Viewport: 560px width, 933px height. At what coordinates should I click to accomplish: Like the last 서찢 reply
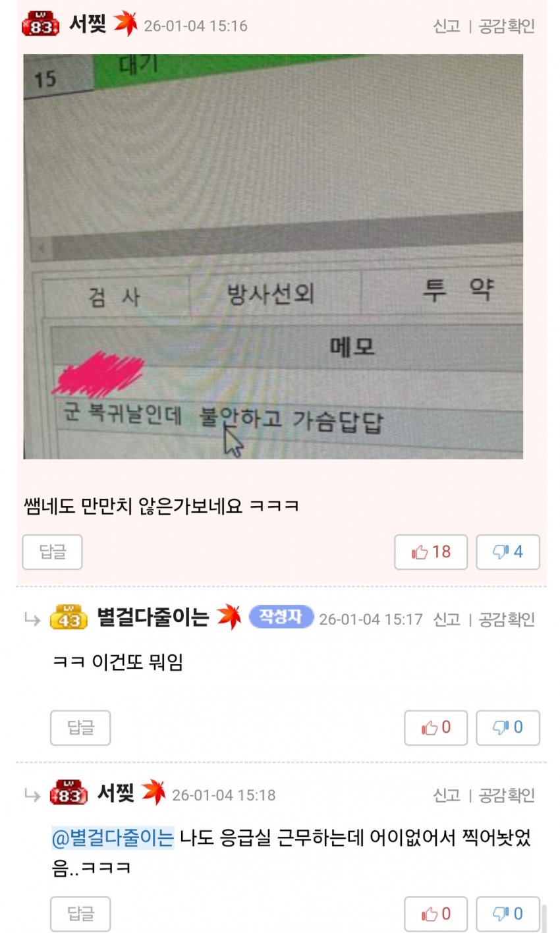435,914
